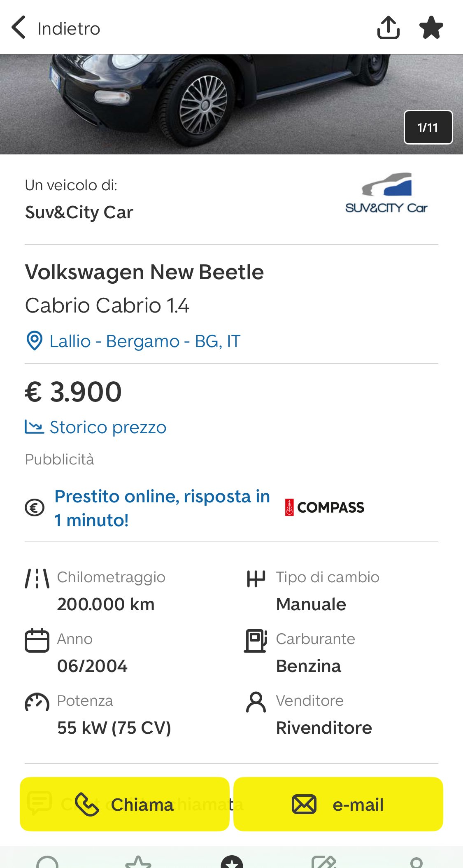Image resolution: width=463 pixels, height=868 pixels.
Task: Expand Storico prezzo price history
Action: point(108,427)
